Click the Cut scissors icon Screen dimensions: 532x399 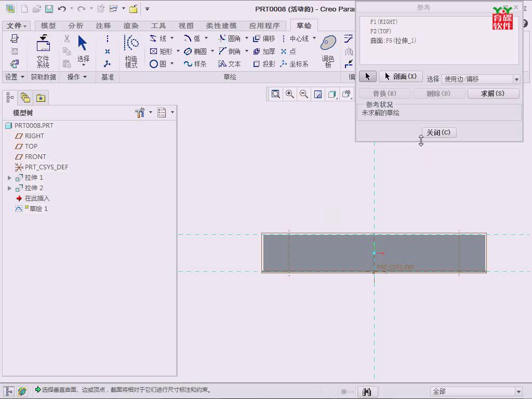click(67, 38)
